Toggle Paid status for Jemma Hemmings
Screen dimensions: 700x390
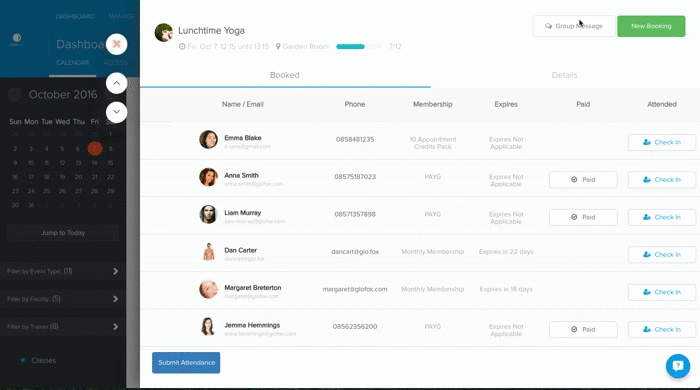[583, 330]
